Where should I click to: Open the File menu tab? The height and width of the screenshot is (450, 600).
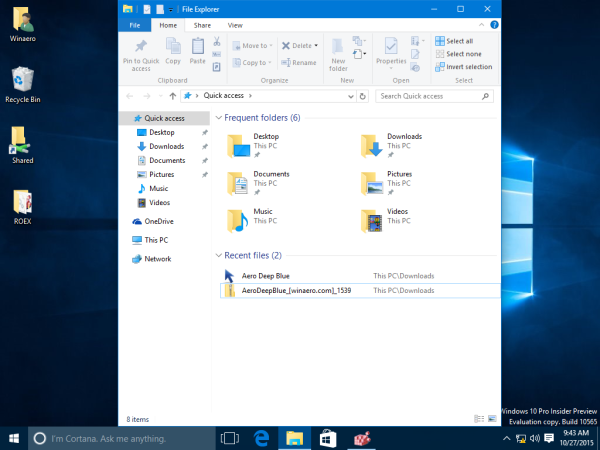coord(135,25)
